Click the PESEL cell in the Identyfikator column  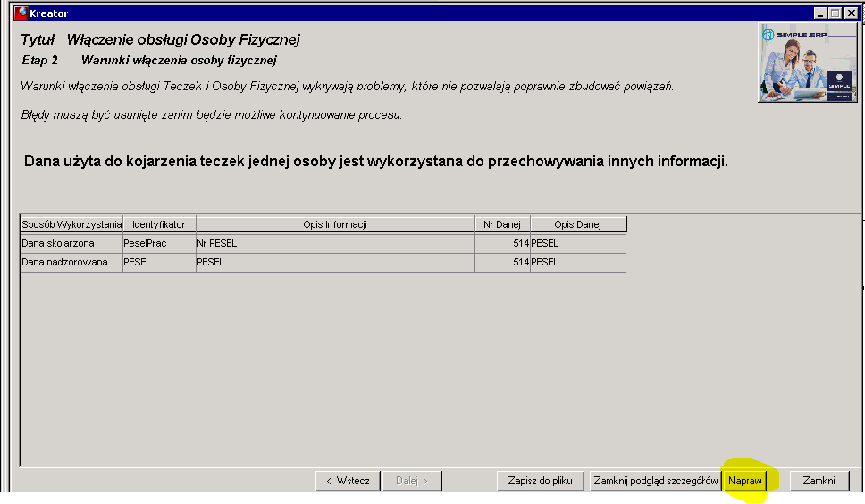pyautogui.click(x=159, y=262)
